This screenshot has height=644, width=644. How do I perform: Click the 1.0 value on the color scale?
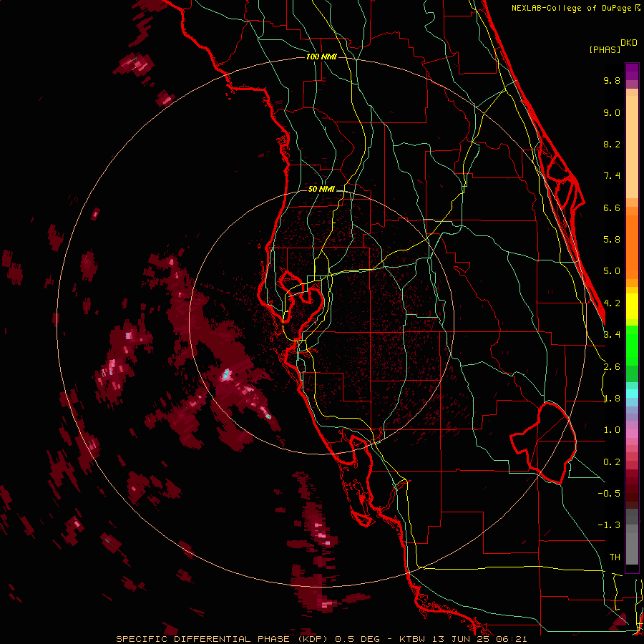612,431
